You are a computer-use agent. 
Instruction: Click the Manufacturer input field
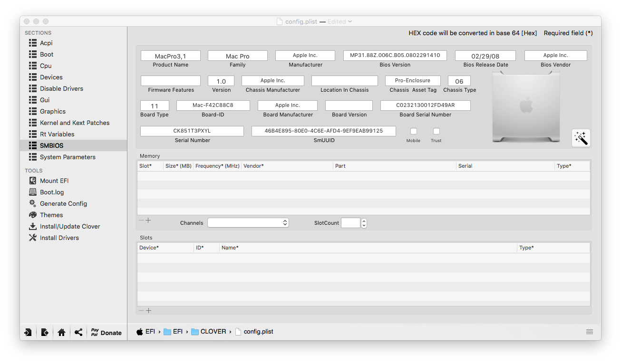pos(305,56)
